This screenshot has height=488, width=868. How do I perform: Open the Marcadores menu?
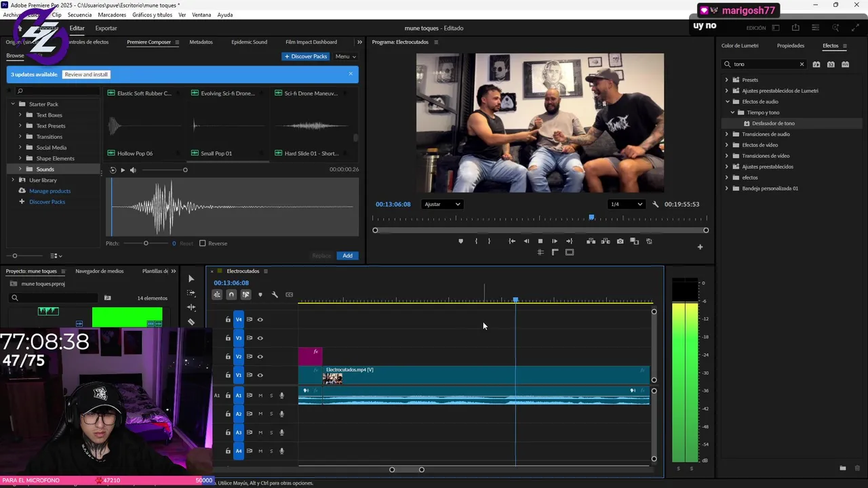[112, 15]
